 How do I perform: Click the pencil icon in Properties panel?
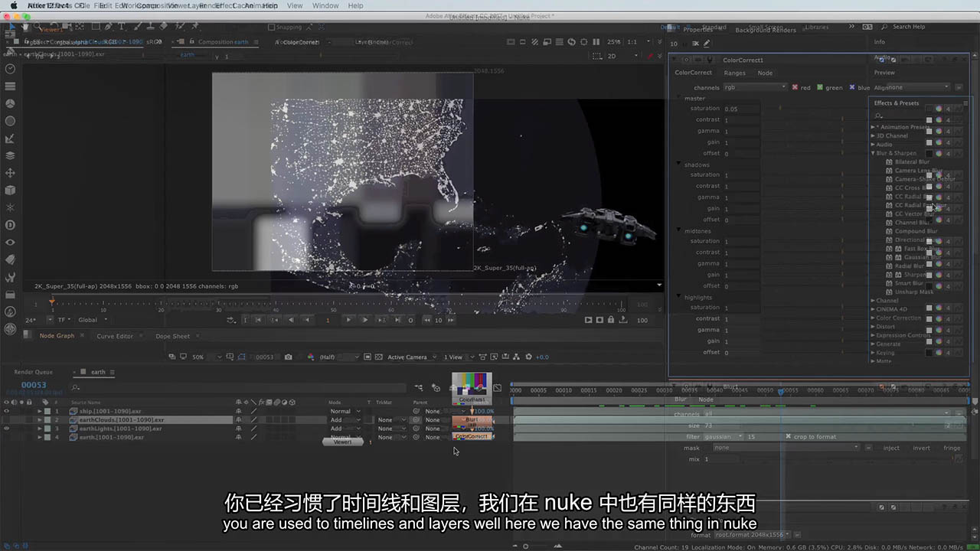pos(706,44)
